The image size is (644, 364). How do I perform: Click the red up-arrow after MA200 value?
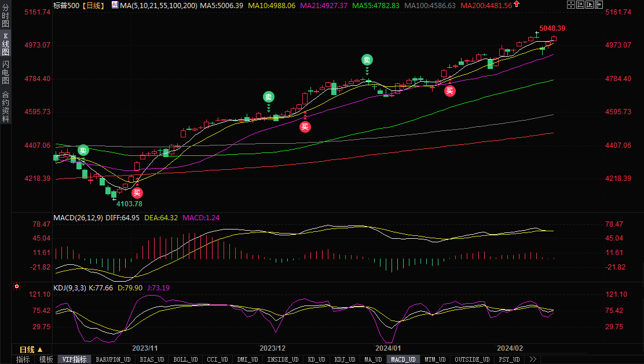pyautogui.click(x=517, y=5)
